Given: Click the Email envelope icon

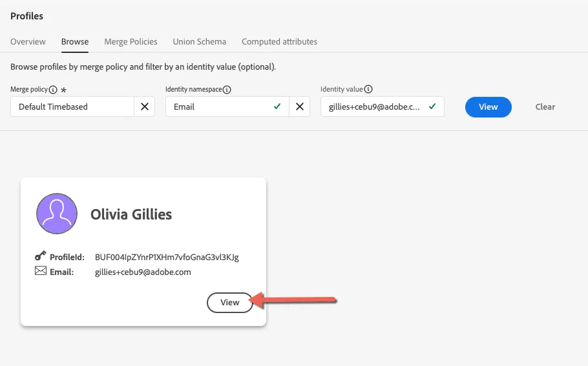Looking at the screenshot, I should click(x=41, y=271).
